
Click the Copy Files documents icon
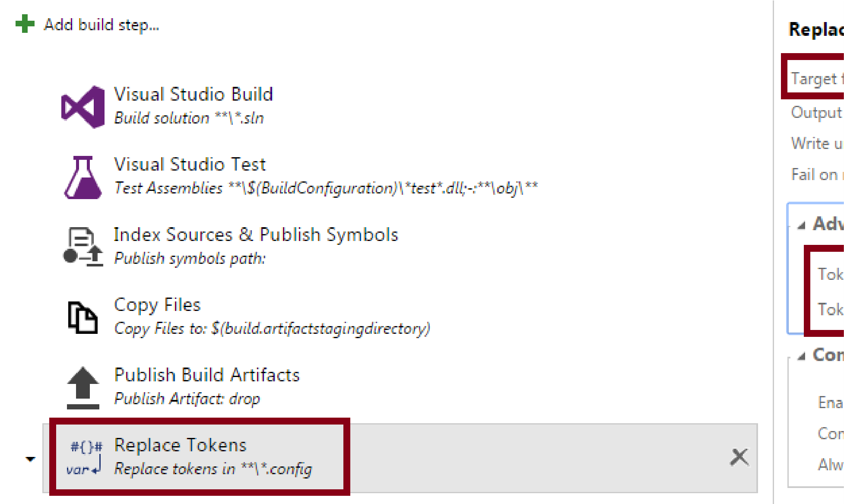tap(82, 317)
